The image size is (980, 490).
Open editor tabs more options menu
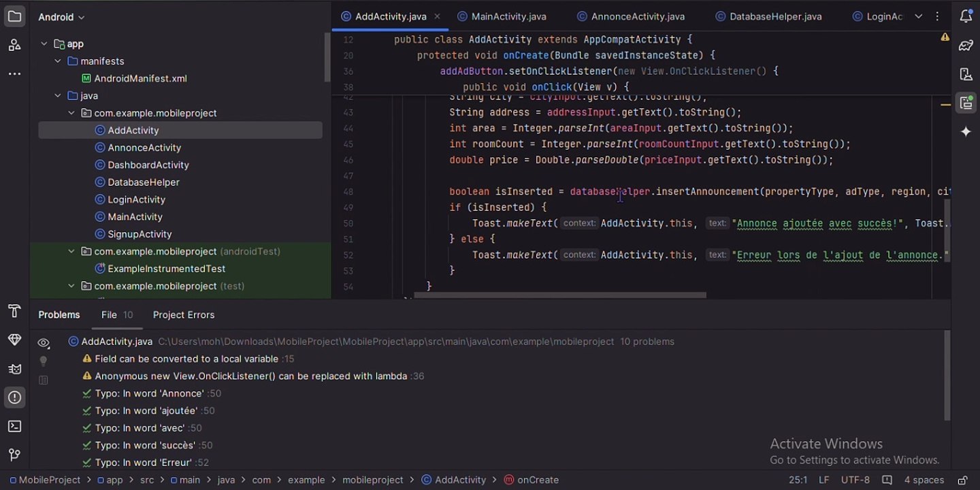click(x=938, y=16)
